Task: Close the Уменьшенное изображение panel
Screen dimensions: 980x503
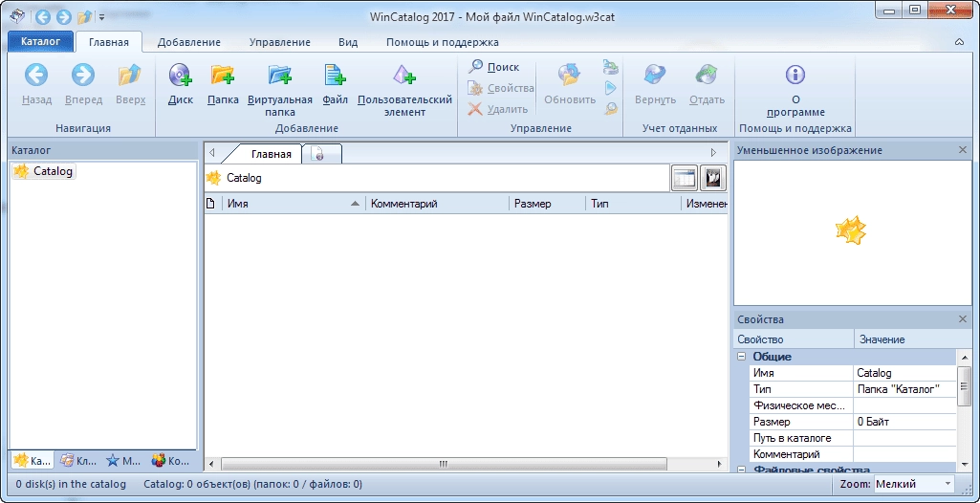Action: coord(963,150)
